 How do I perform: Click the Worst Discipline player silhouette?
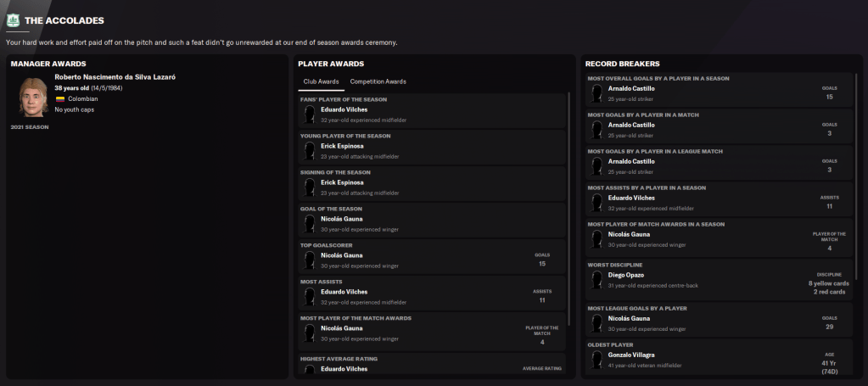coord(597,281)
